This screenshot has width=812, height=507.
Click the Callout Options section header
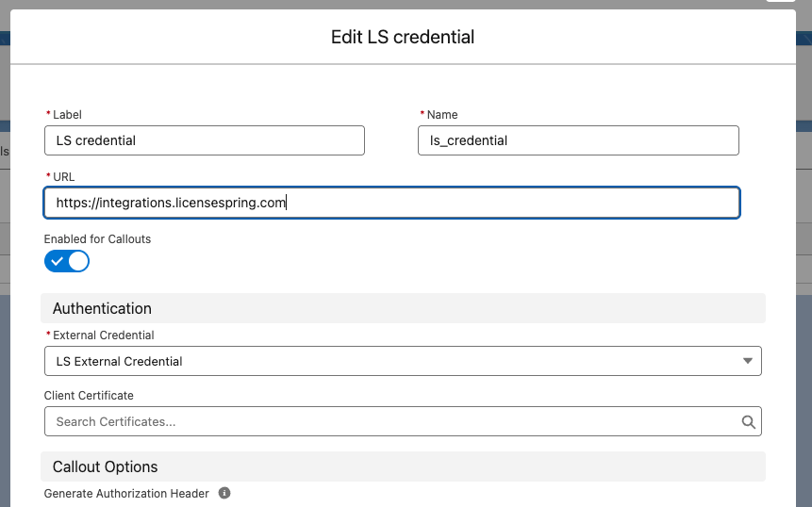(x=105, y=466)
